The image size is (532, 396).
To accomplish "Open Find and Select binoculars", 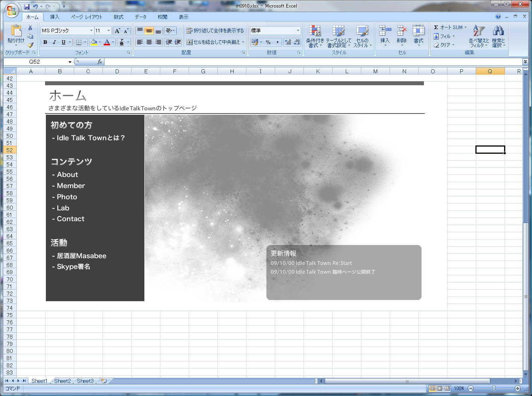I will pos(498,31).
